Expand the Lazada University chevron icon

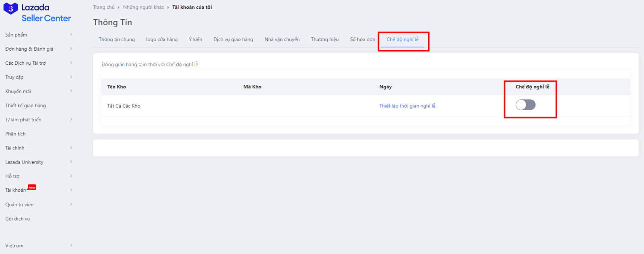pos(71,162)
